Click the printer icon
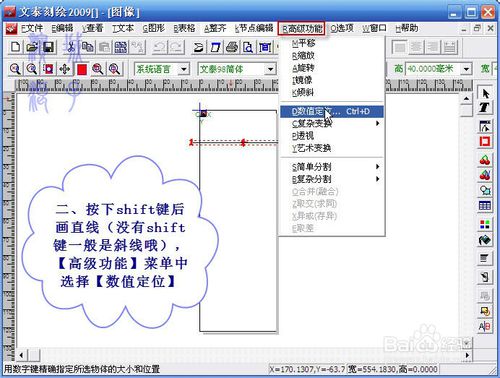The width and height of the screenshot is (500, 378). click(232, 47)
